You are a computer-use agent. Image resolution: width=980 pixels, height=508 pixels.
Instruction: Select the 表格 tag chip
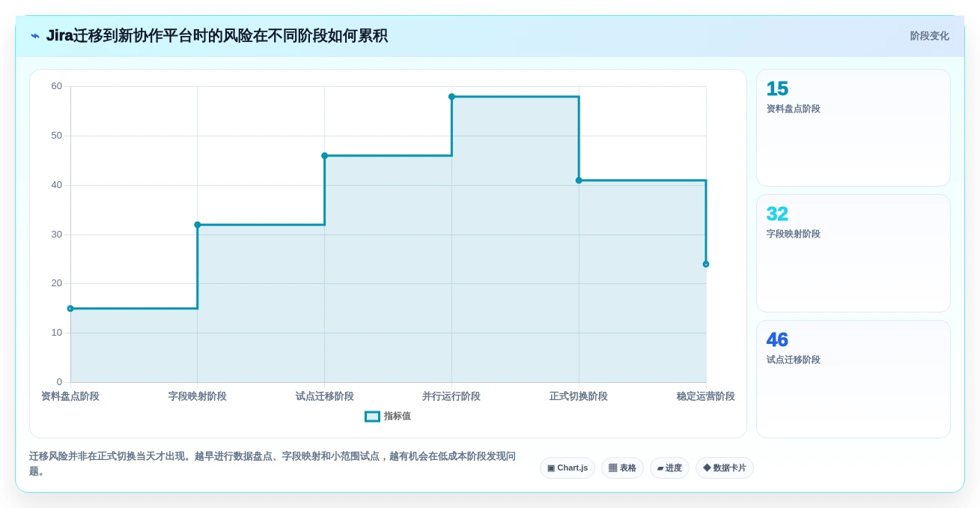pyautogui.click(x=622, y=468)
